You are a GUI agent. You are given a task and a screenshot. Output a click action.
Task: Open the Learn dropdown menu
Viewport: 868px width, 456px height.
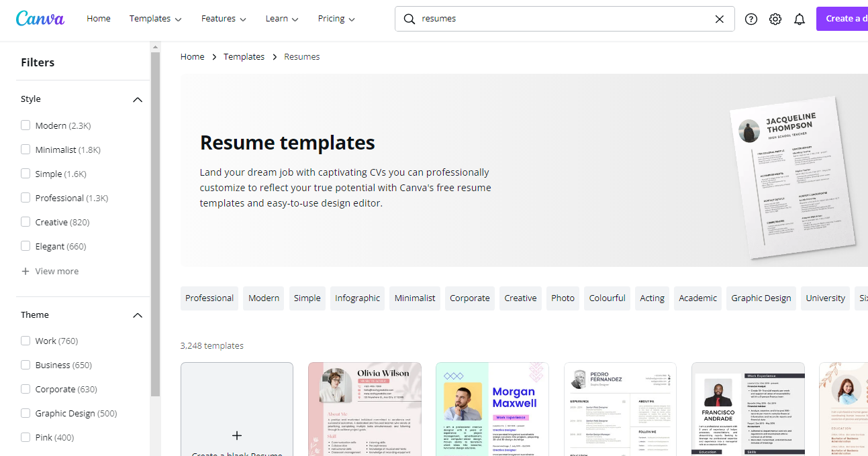point(282,19)
